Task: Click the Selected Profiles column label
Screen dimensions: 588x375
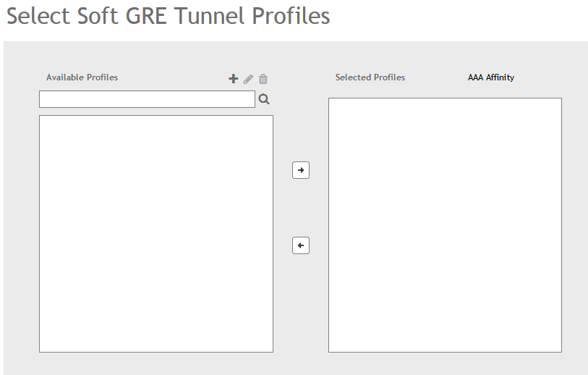Action: (x=370, y=77)
